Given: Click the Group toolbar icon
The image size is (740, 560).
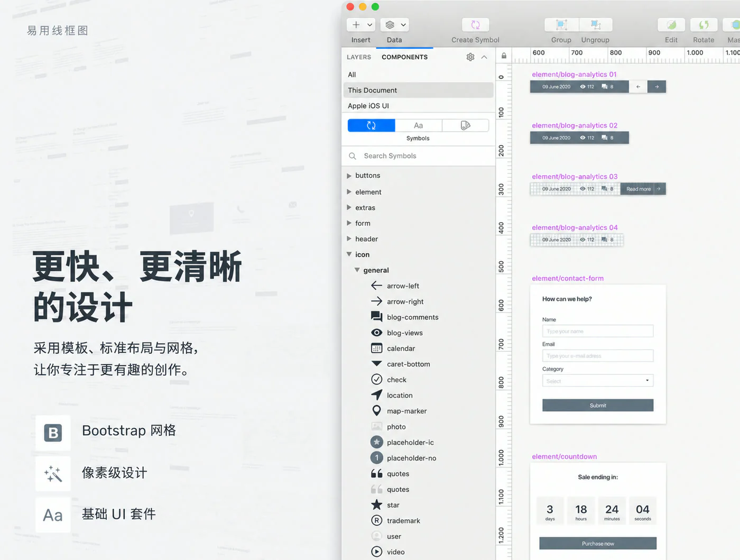Looking at the screenshot, I should (561, 25).
